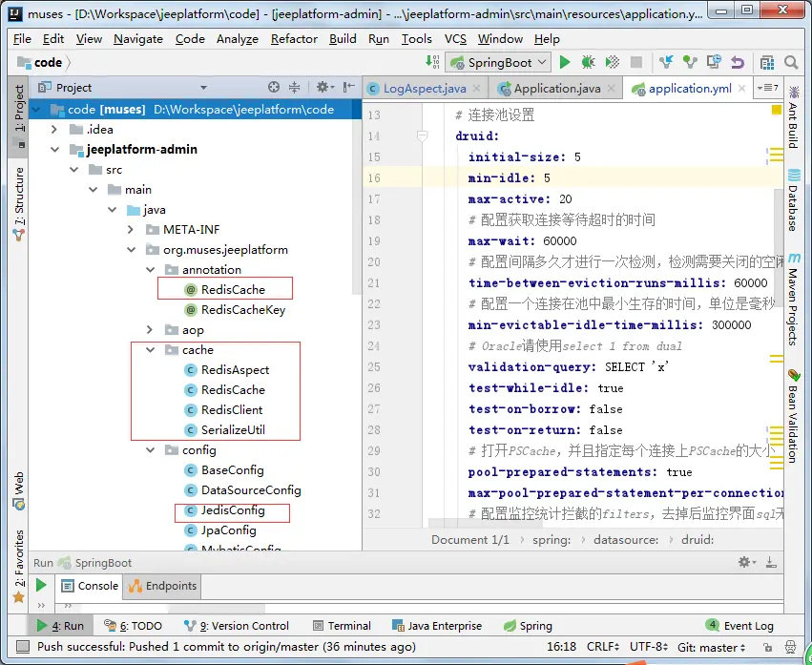Collapse the cache package
The width and height of the screenshot is (812, 665).
pos(151,350)
